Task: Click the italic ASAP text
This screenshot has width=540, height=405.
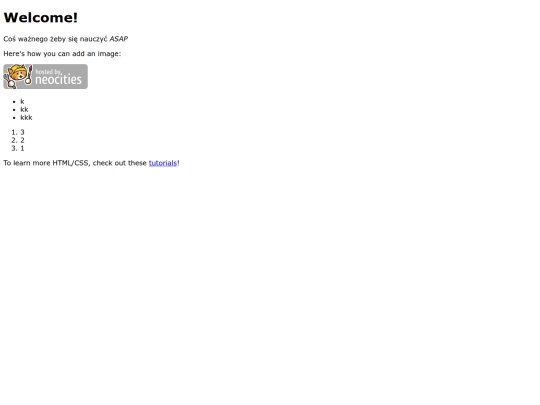Action: click(x=118, y=39)
